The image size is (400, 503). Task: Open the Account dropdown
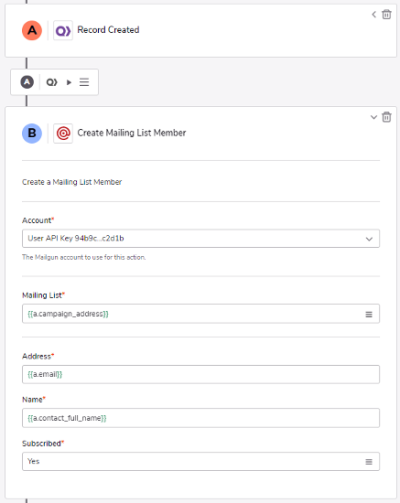coord(201,238)
